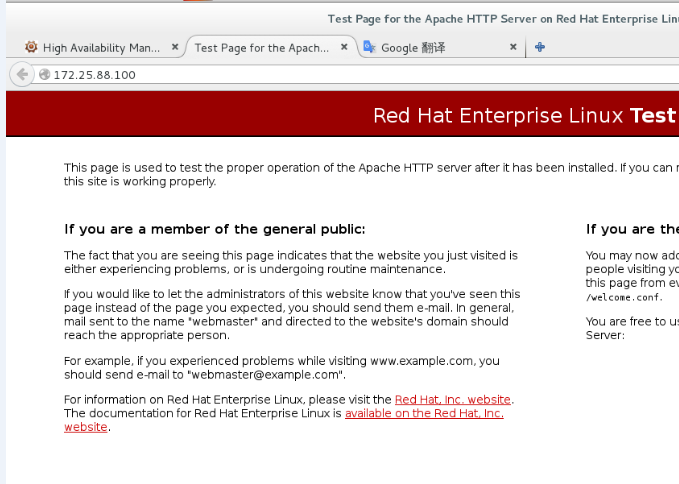Click the Red Hat Enterprise Linux Test banner heading

point(526,116)
